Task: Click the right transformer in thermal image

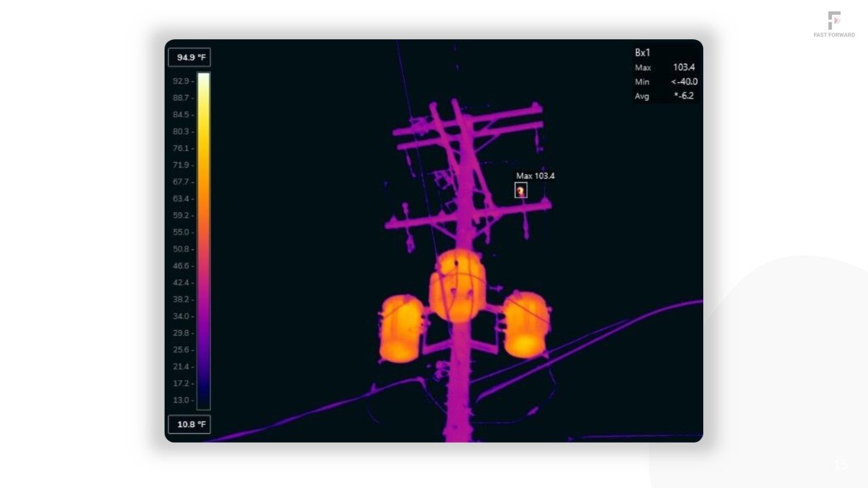Action: coord(525,325)
